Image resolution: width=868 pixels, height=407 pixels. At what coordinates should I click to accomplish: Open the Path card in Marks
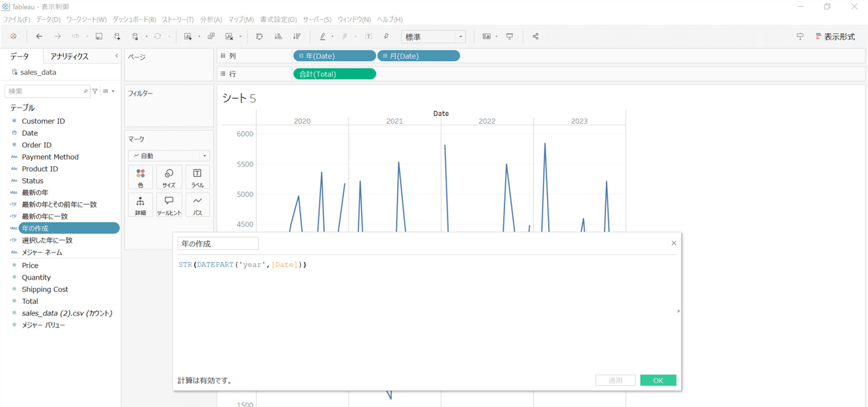pos(197,205)
